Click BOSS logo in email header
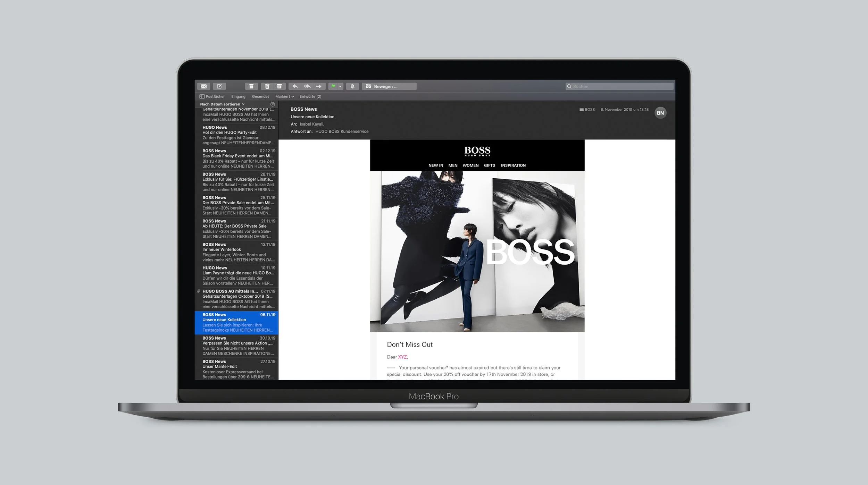 coord(477,151)
